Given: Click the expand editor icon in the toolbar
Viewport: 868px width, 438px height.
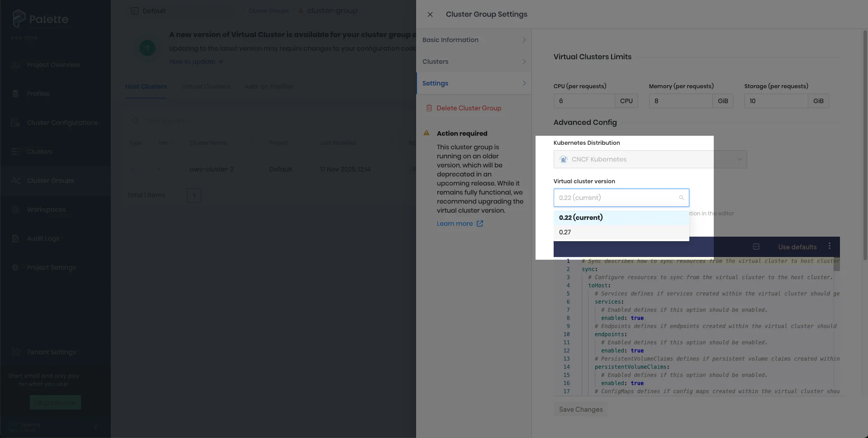Looking at the screenshot, I should click(756, 246).
